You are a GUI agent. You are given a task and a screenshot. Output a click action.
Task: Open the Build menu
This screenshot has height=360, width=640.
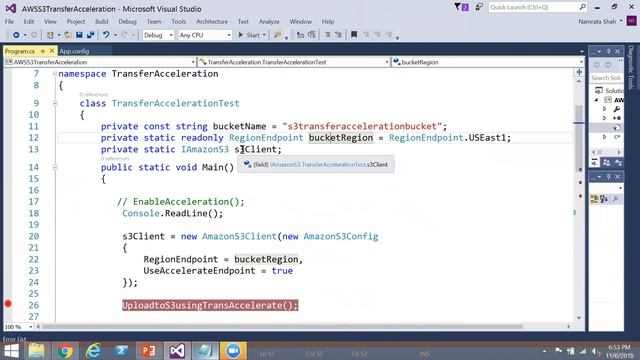click(102, 22)
